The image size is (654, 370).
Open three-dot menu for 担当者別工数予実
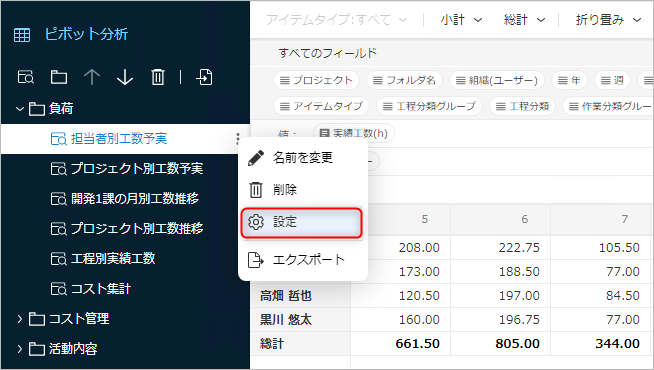237,138
